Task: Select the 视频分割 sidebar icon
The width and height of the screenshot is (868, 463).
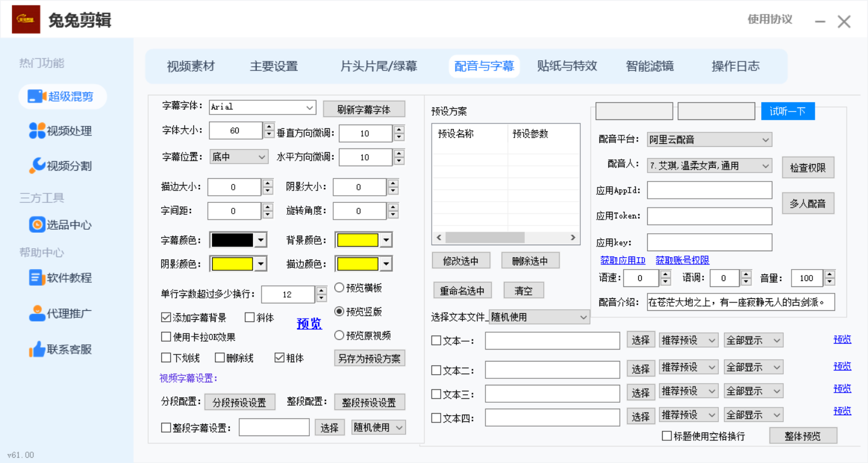Action: [x=37, y=166]
